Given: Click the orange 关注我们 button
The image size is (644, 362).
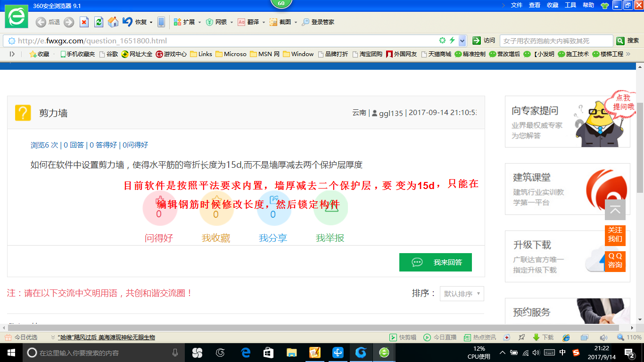Looking at the screenshot, I should point(615,235).
